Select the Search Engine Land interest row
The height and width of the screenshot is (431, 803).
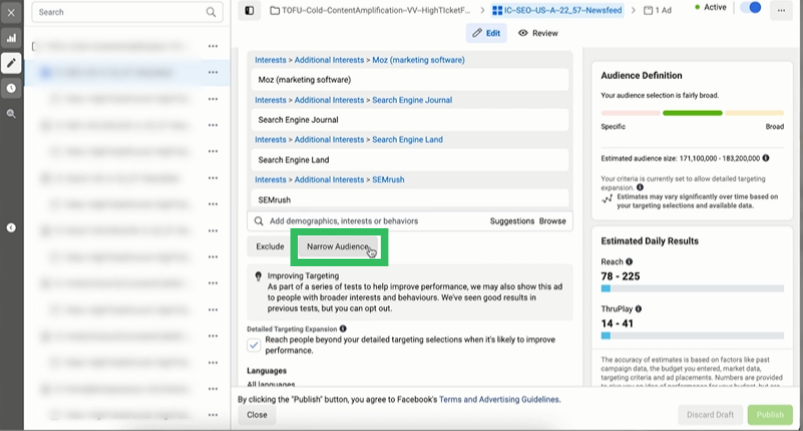pyautogui.click(x=410, y=160)
